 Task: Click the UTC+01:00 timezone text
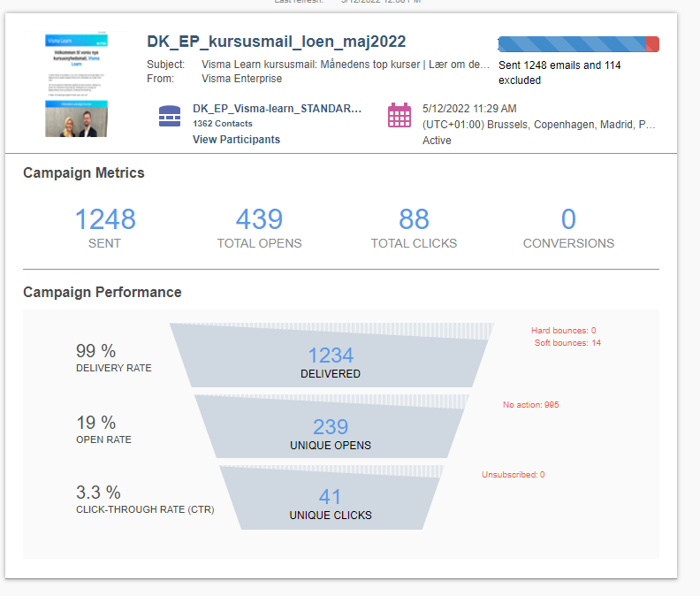pos(539,125)
